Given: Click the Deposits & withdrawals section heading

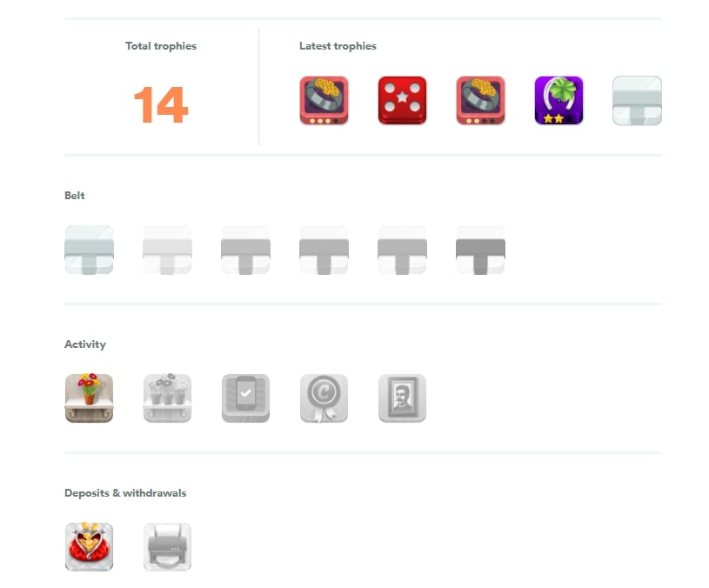Looking at the screenshot, I should tap(125, 493).
